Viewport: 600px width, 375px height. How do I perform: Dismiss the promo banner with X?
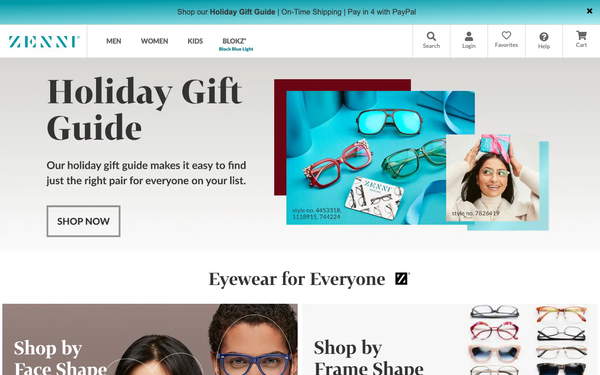pos(589,11)
